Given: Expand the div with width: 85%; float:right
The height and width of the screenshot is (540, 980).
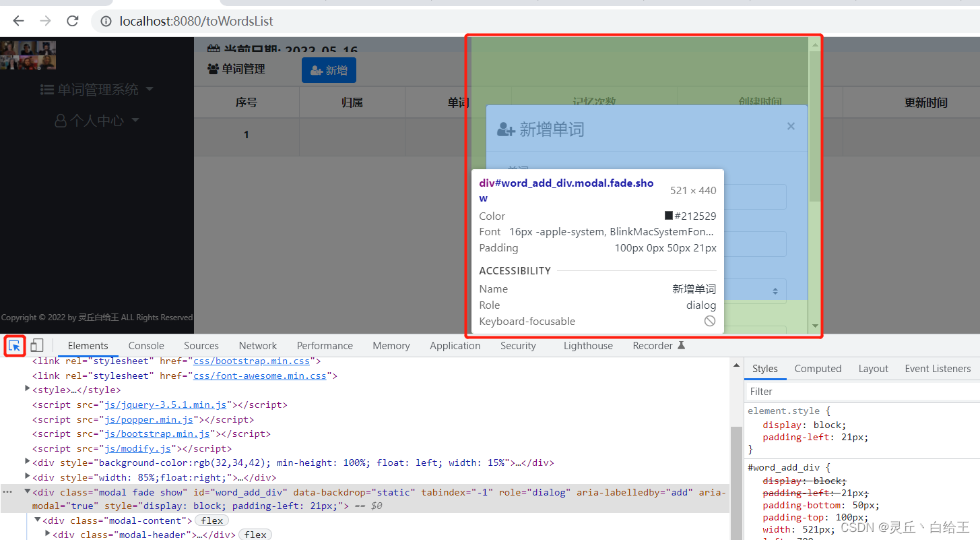Looking at the screenshot, I should click(x=28, y=477).
